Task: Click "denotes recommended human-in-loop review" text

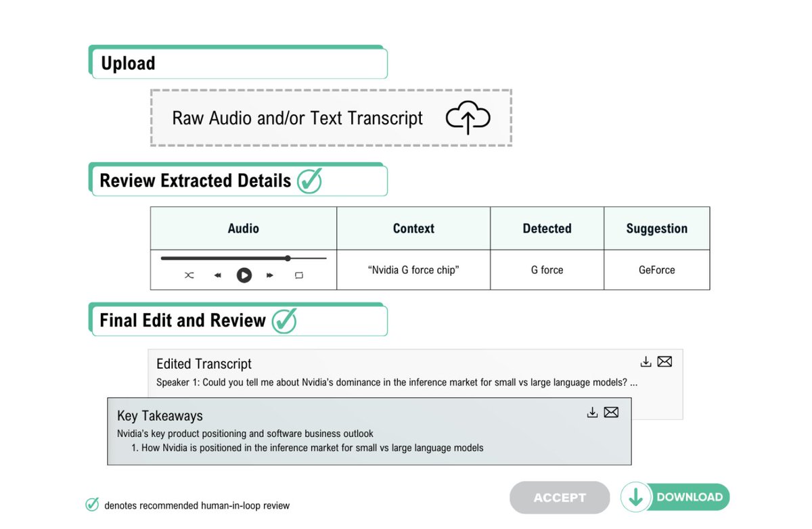Action: [x=197, y=505]
